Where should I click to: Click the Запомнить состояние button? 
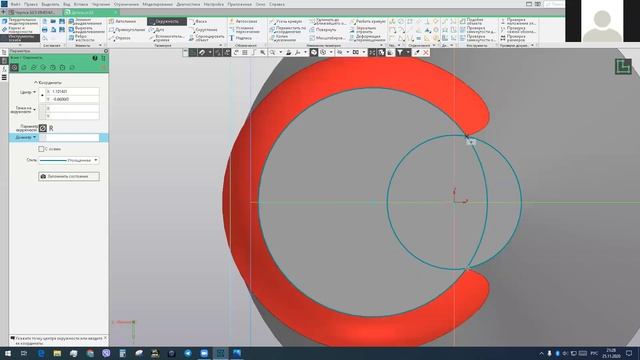pyautogui.click(x=69, y=176)
